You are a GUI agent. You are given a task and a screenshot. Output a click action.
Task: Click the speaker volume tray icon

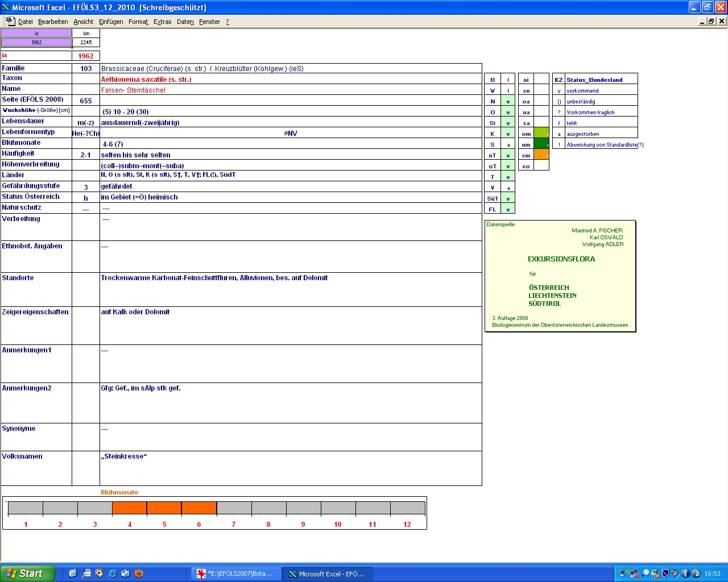(675, 573)
